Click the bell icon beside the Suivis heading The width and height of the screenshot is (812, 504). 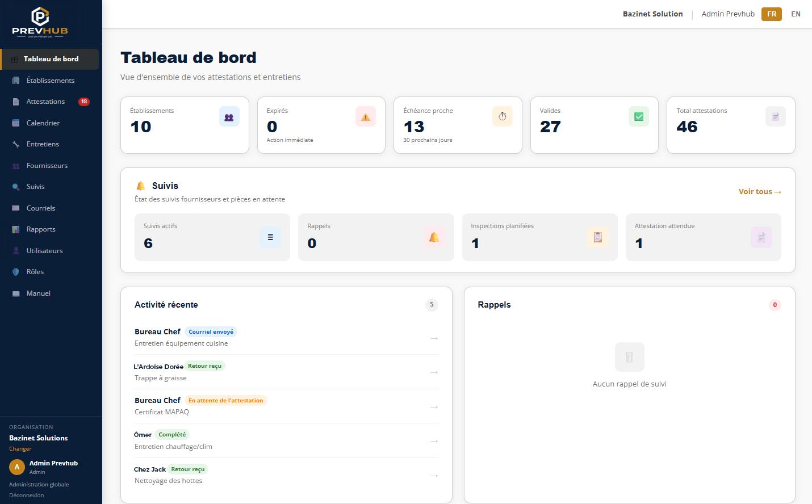click(x=141, y=186)
